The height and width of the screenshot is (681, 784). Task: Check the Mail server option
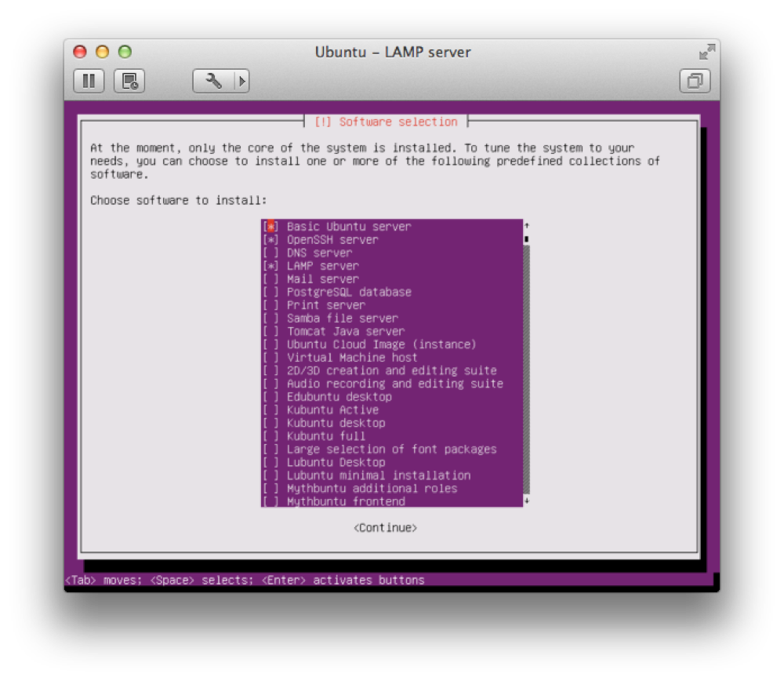coord(271,279)
